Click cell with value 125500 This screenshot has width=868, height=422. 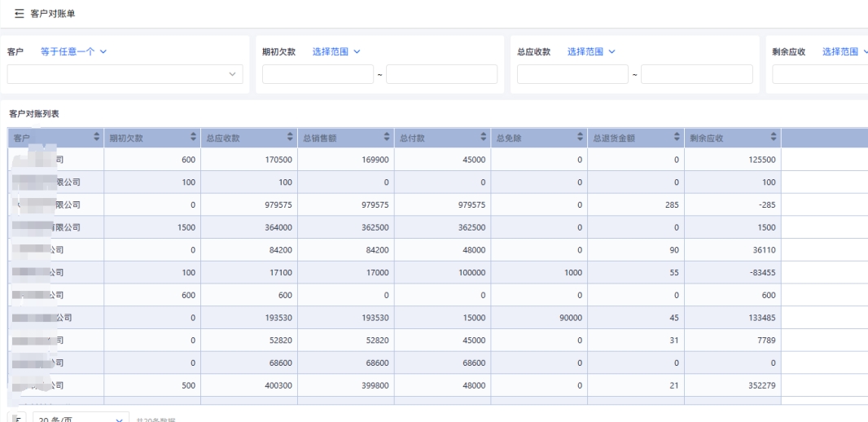point(732,160)
